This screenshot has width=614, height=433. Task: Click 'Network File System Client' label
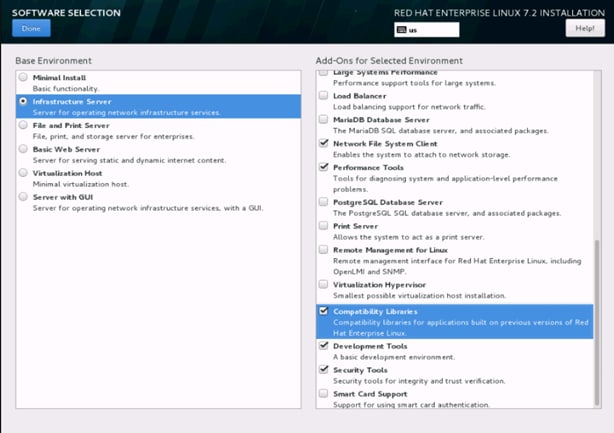click(x=385, y=144)
